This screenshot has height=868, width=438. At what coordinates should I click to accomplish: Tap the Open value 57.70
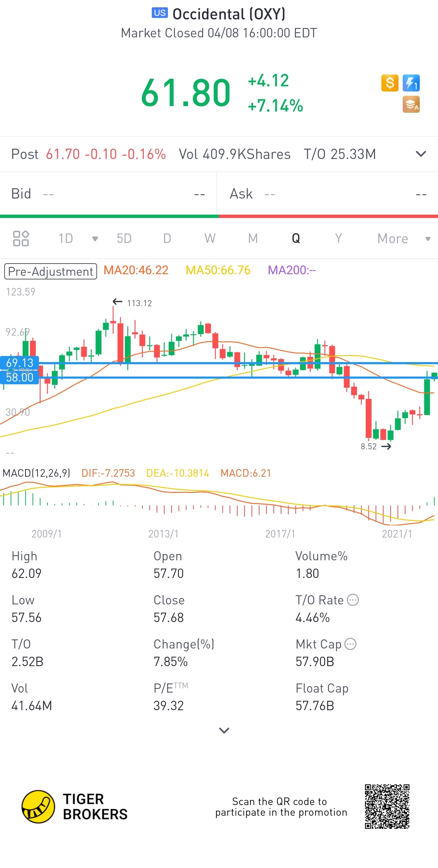[x=169, y=573]
